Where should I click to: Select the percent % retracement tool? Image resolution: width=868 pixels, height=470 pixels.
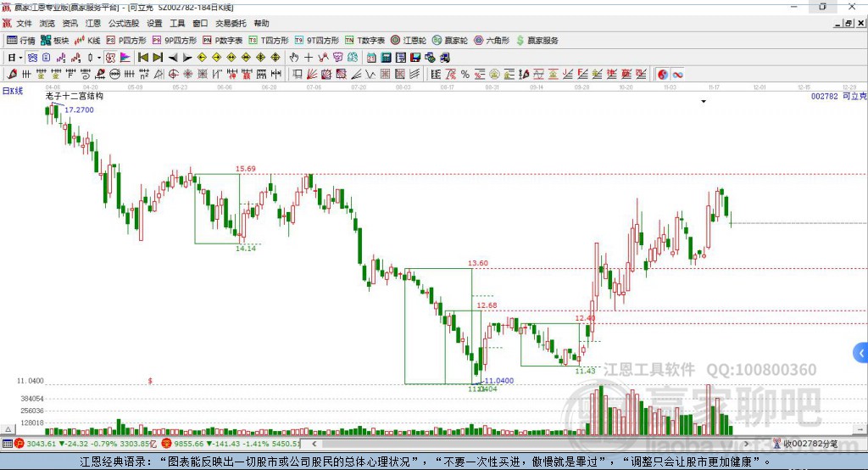pos(465,75)
